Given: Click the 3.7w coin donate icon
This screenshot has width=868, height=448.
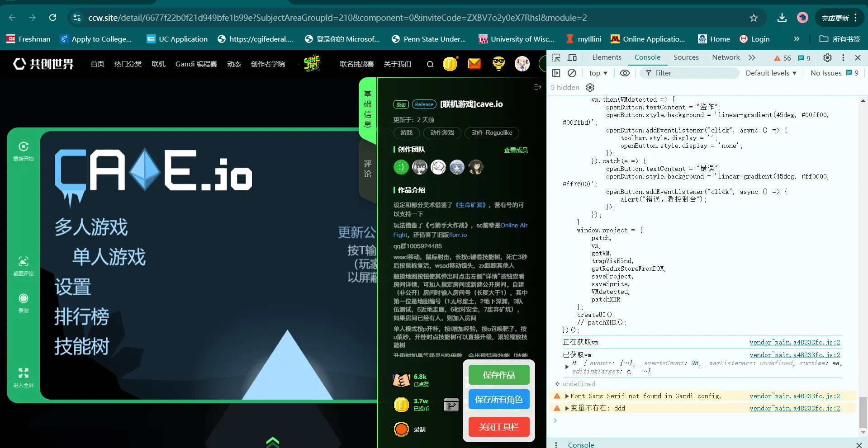Looking at the screenshot, I should 401,405.
